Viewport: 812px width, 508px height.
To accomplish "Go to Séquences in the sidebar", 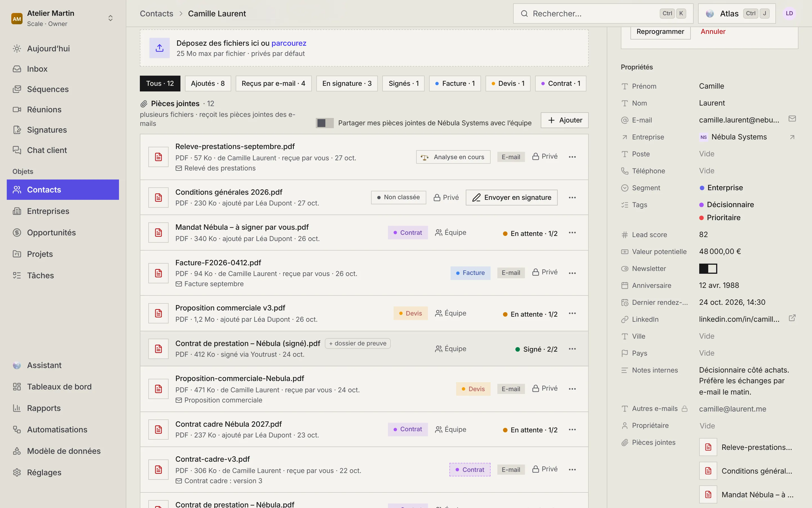I will [63, 89].
